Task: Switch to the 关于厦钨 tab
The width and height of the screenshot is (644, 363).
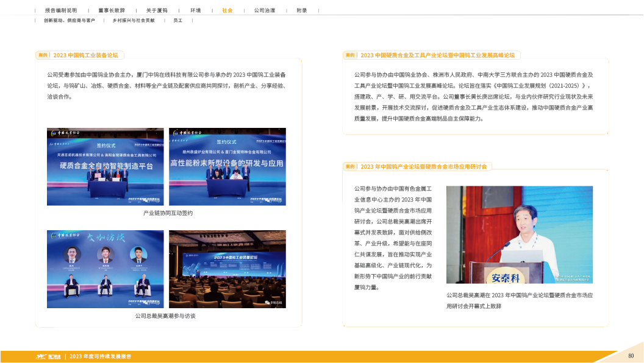Action: [x=157, y=10]
